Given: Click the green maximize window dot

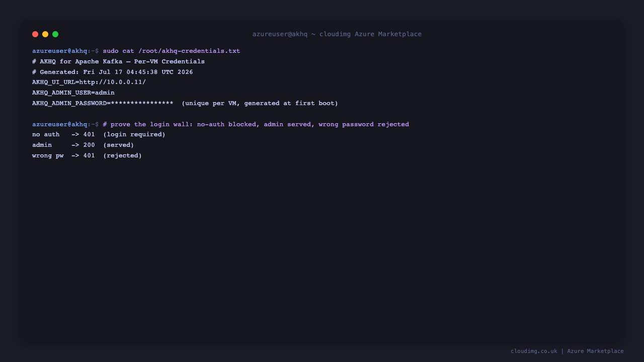Looking at the screenshot, I should coord(55,34).
